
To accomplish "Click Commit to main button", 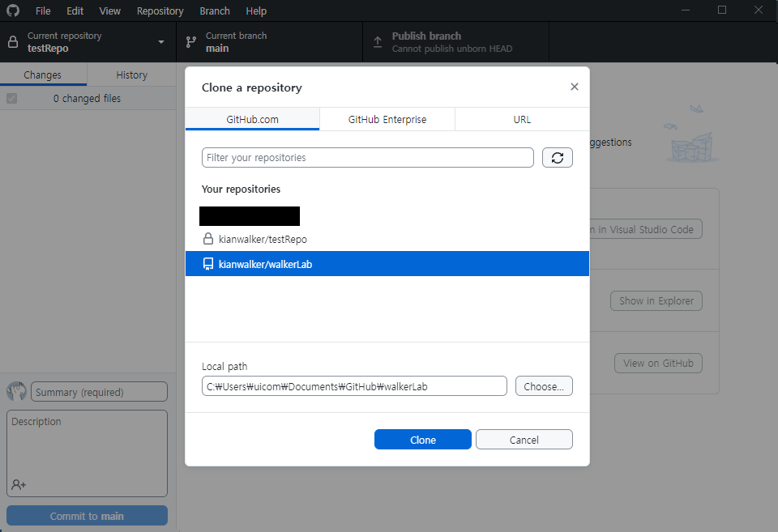I will pyautogui.click(x=87, y=516).
